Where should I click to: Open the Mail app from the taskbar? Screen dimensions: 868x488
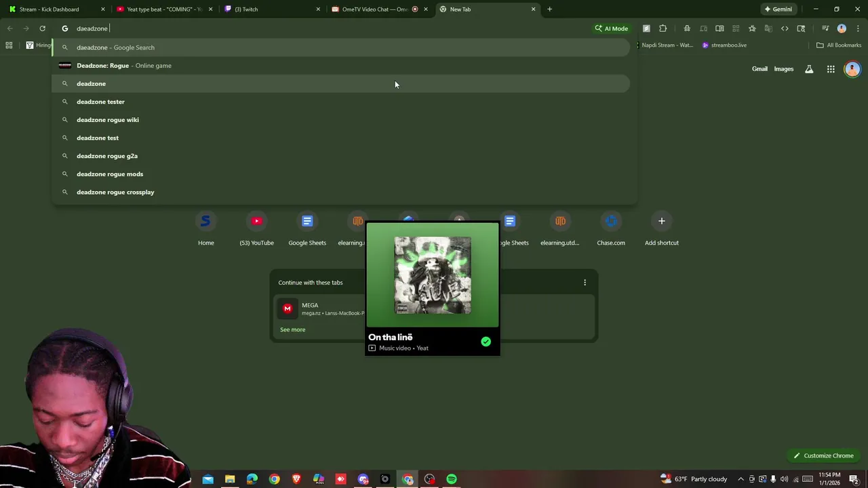point(208,479)
